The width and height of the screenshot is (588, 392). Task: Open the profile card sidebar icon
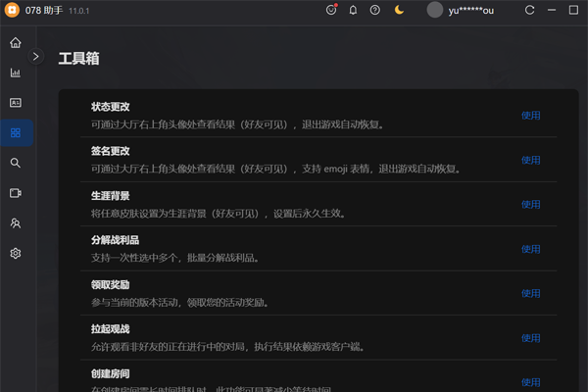(16, 102)
